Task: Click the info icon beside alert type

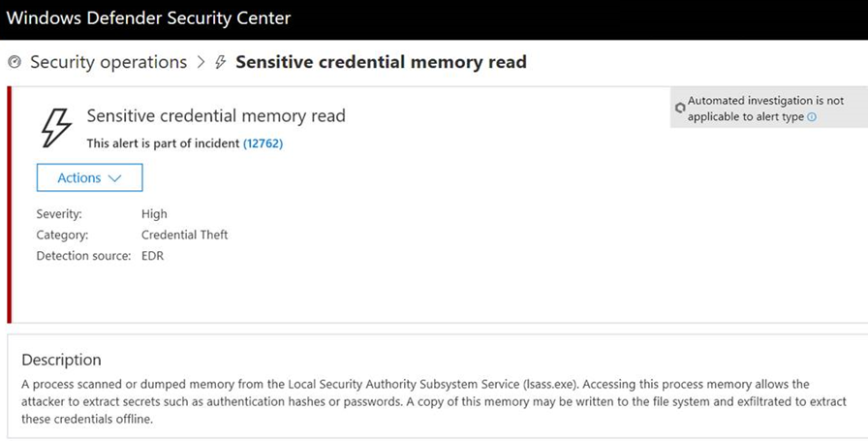Action: coord(812,117)
